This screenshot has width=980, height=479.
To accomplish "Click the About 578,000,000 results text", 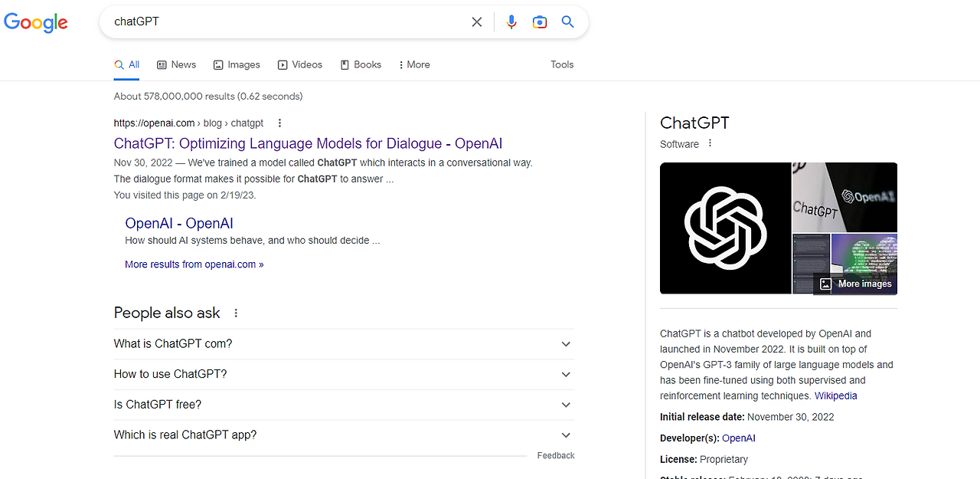I will coord(208,97).
